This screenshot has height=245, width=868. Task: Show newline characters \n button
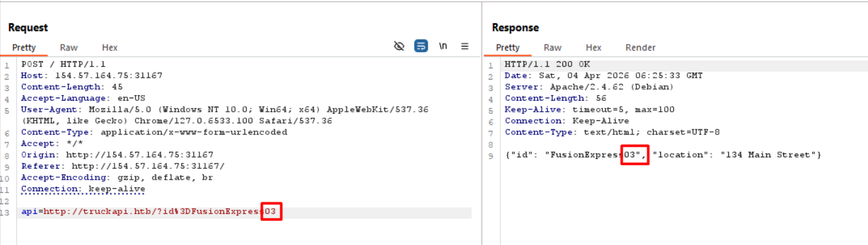click(443, 46)
